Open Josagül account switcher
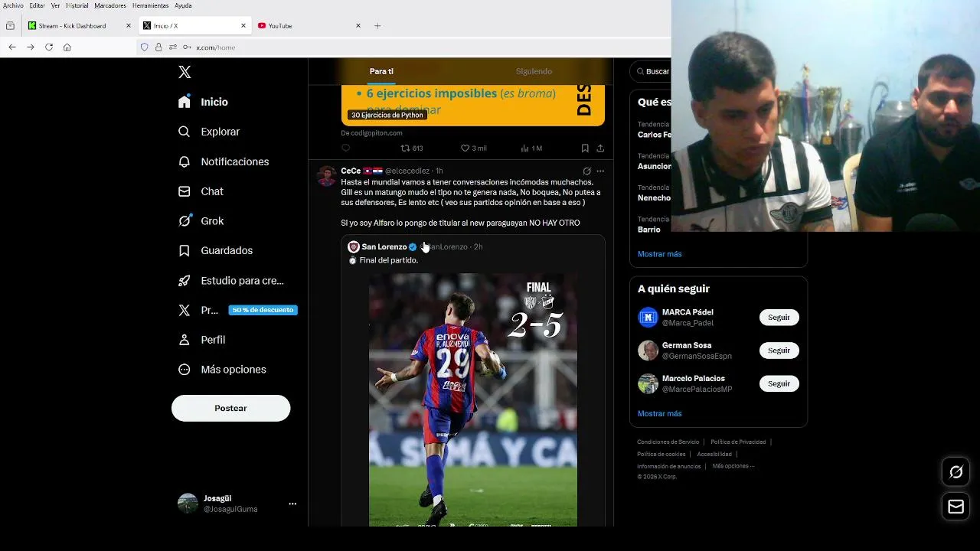The width and height of the screenshot is (980, 551). pos(237,504)
